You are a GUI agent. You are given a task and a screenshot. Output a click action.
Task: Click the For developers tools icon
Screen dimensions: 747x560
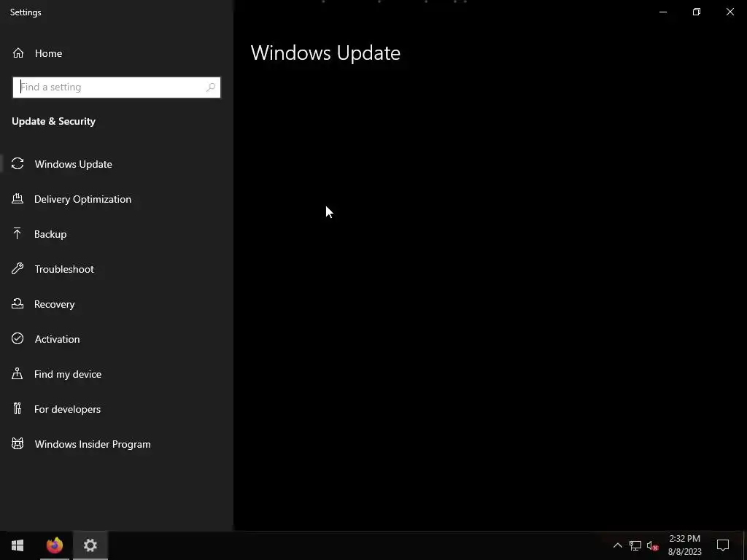point(18,408)
